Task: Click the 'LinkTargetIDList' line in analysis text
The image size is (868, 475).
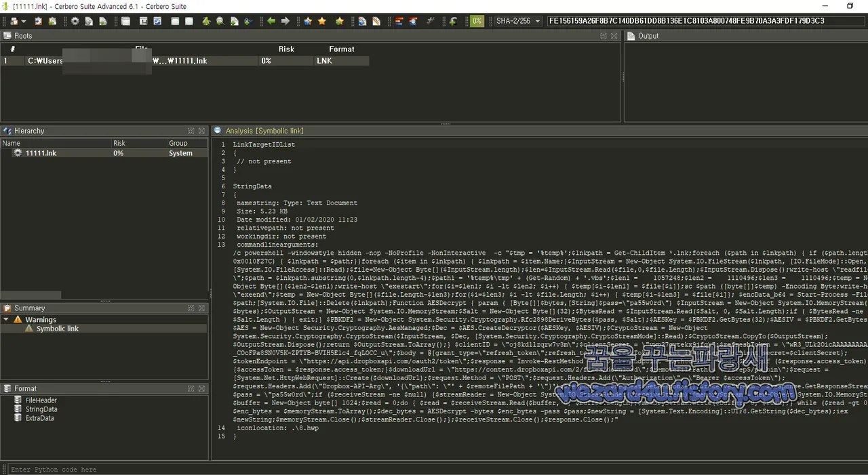Action: click(x=264, y=144)
